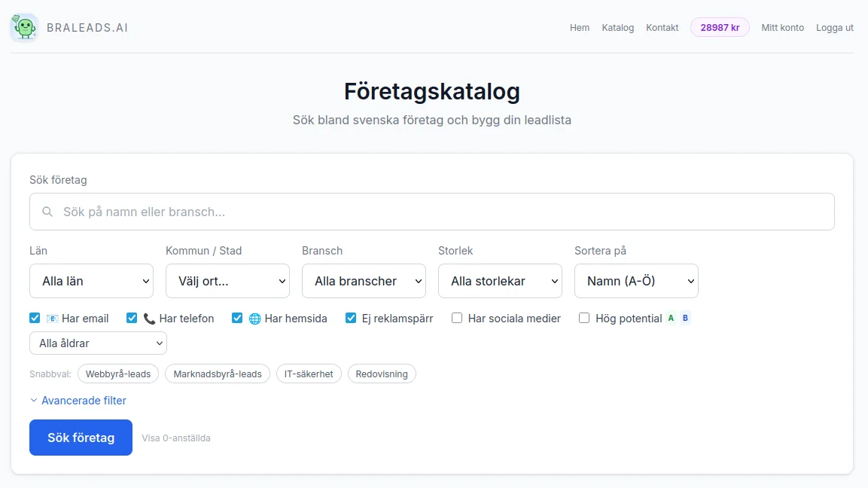Click the globe icon beside Har hemsida
The width and height of the screenshot is (868, 488).
tap(254, 318)
